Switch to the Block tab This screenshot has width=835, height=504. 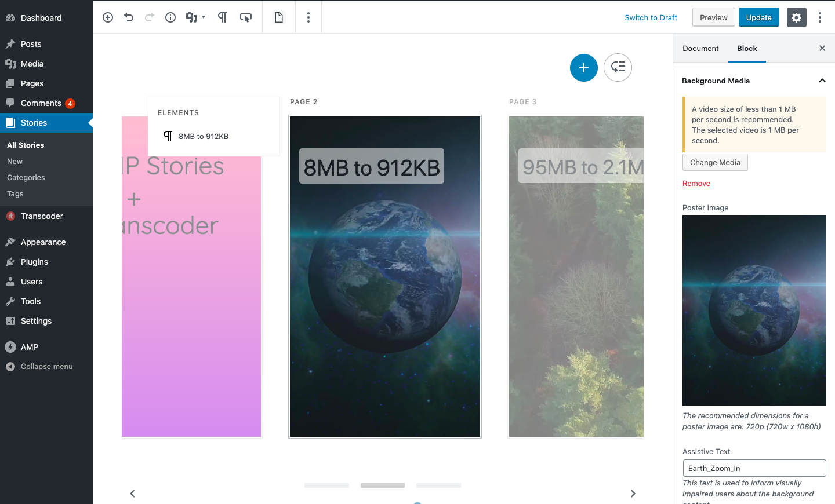coord(747,49)
